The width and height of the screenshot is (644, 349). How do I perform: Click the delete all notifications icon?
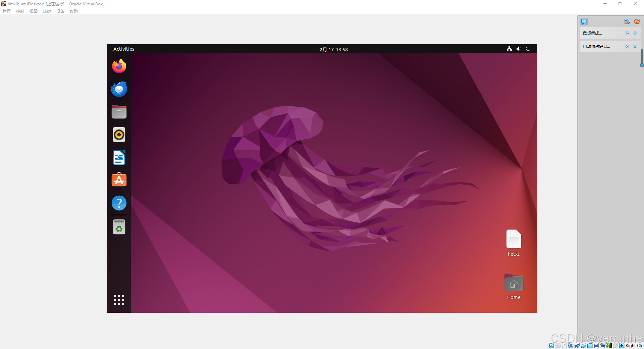click(637, 21)
